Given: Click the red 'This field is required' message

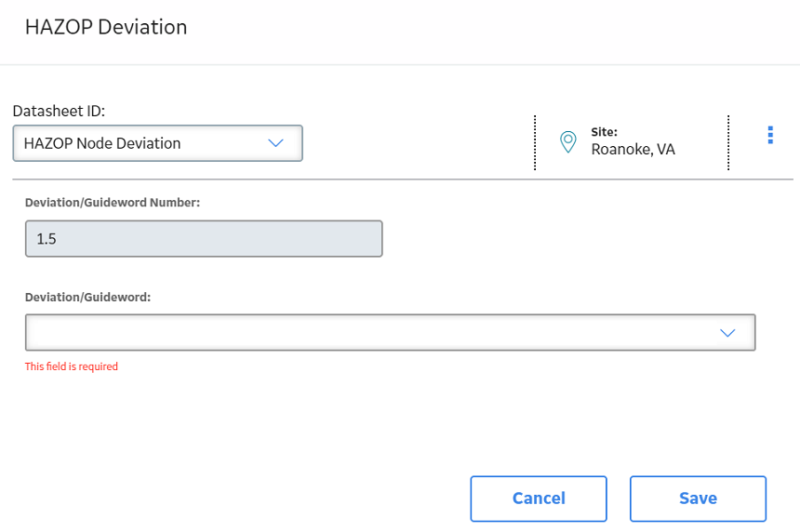Looking at the screenshot, I should tap(72, 366).
